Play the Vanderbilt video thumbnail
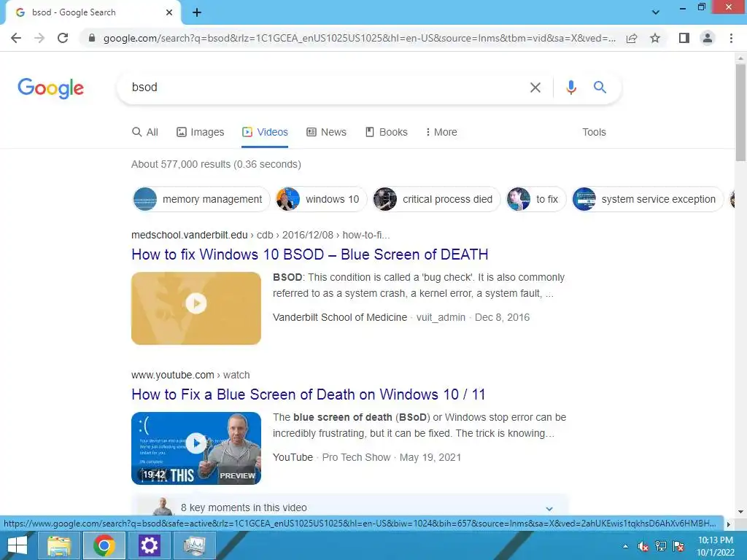Image resolution: width=747 pixels, height=560 pixels. coord(196,308)
